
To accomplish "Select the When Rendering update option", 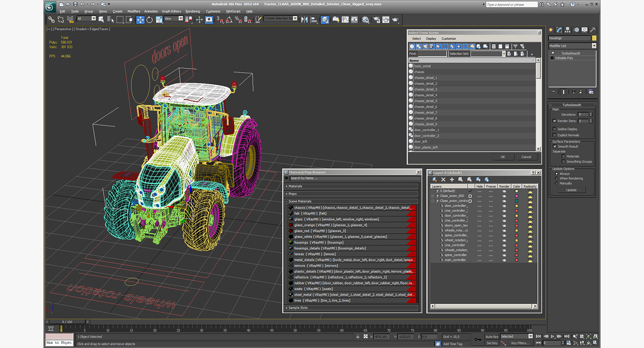I will (556, 178).
